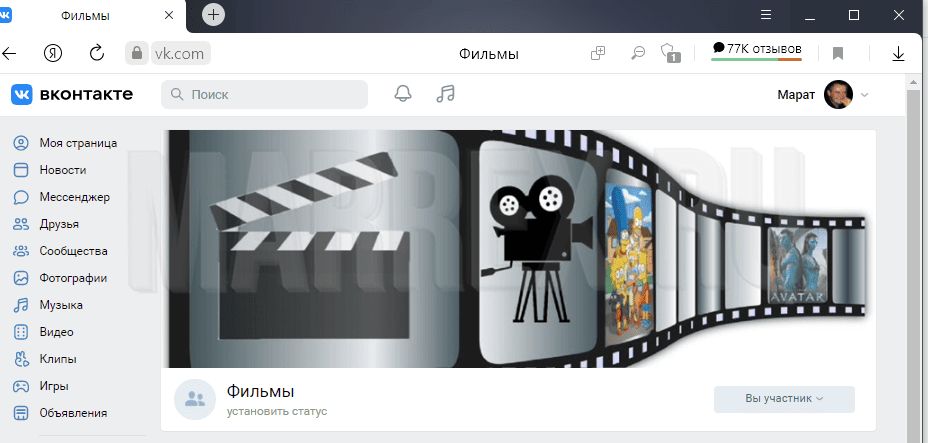The width and height of the screenshot is (928, 443).
Task: Click the film-strip community cover image
Action: tap(518, 249)
